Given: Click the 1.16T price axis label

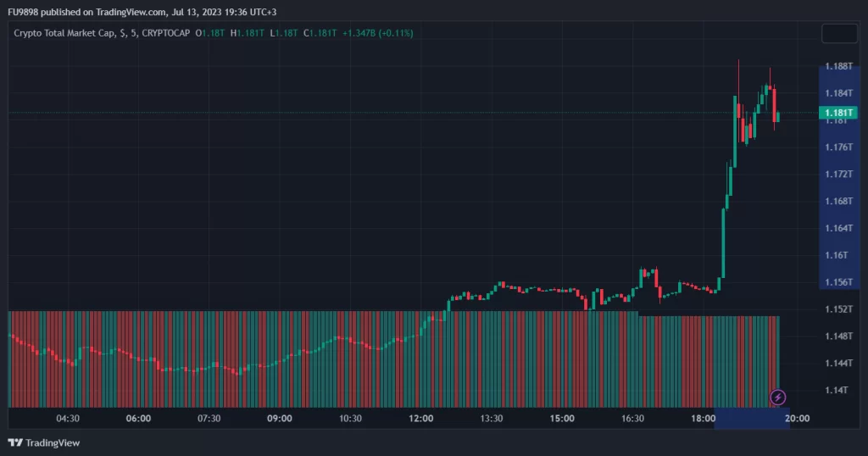Looking at the screenshot, I should (x=837, y=255).
